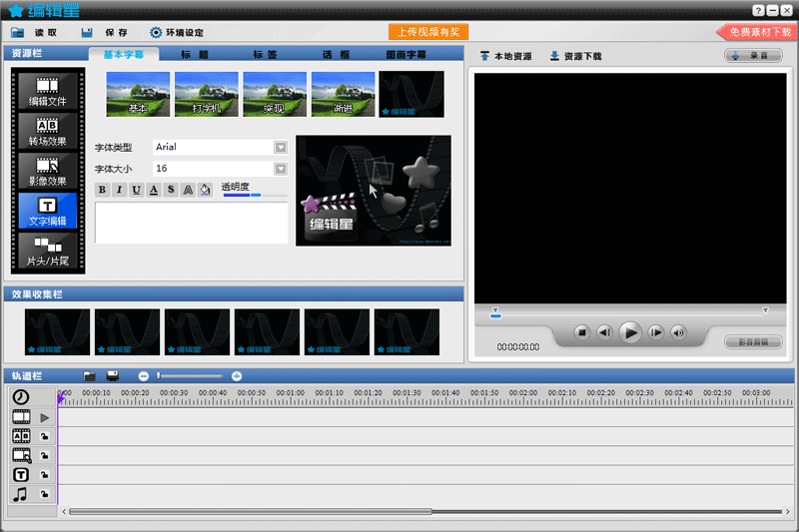Toggle lock on the text track

(44, 475)
